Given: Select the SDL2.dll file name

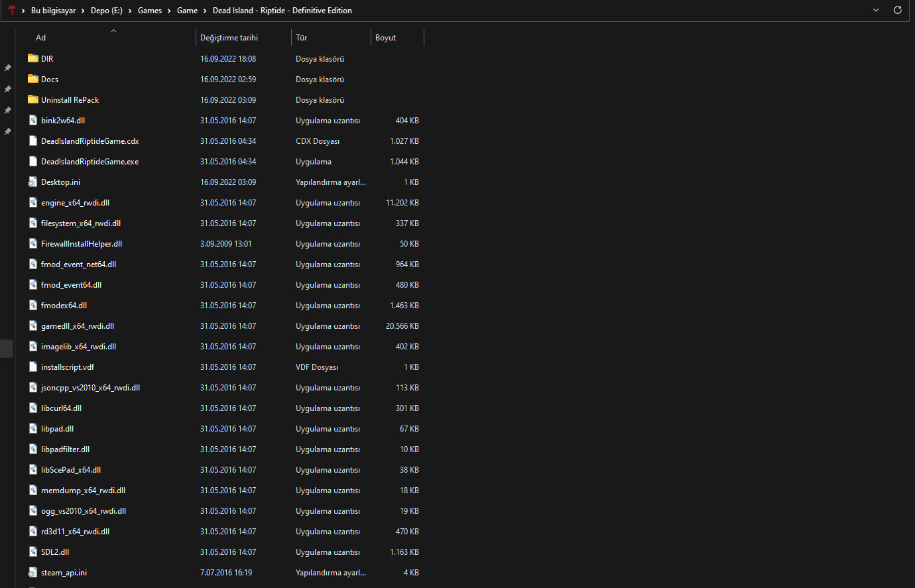Looking at the screenshot, I should pos(55,552).
